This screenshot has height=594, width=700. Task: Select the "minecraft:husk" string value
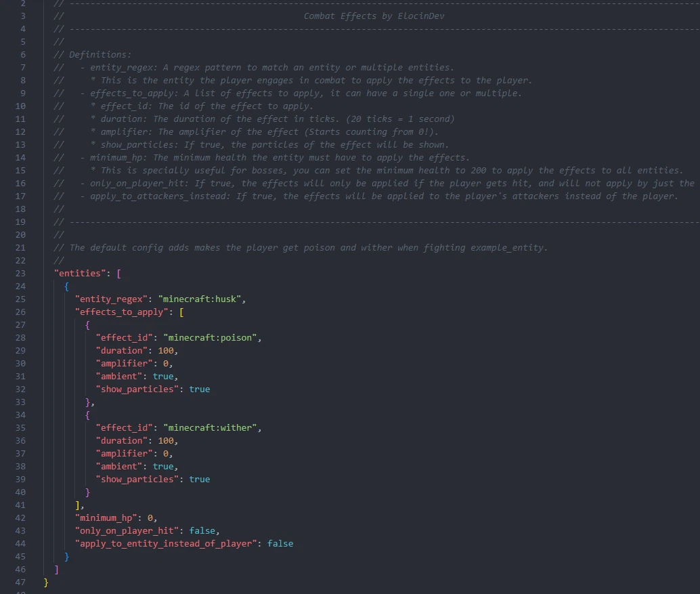pos(199,299)
